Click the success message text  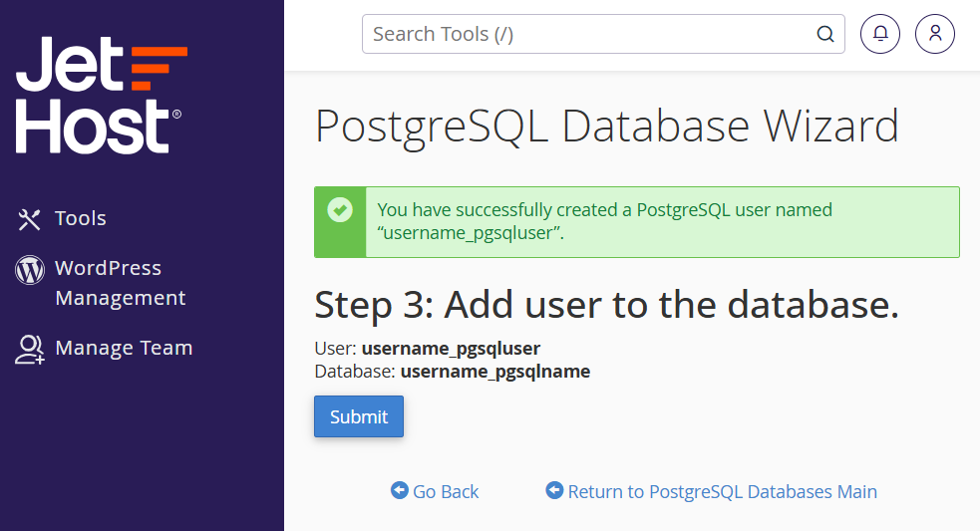click(x=604, y=221)
